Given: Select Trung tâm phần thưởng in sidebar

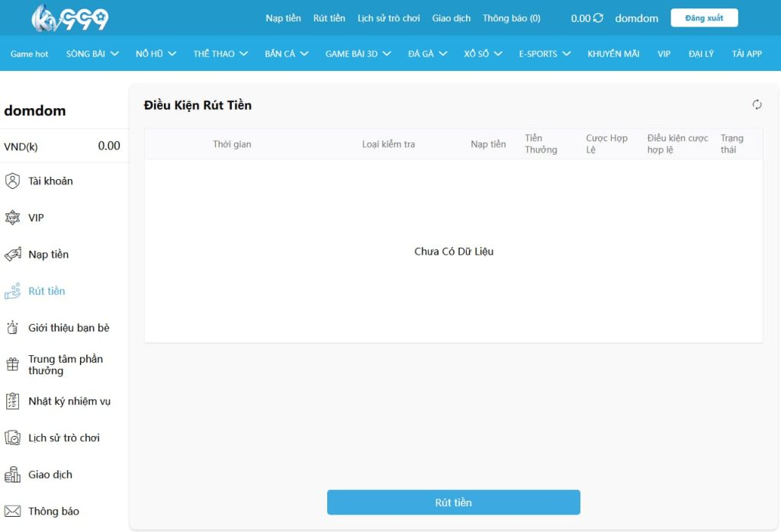Looking at the screenshot, I should [x=66, y=365].
